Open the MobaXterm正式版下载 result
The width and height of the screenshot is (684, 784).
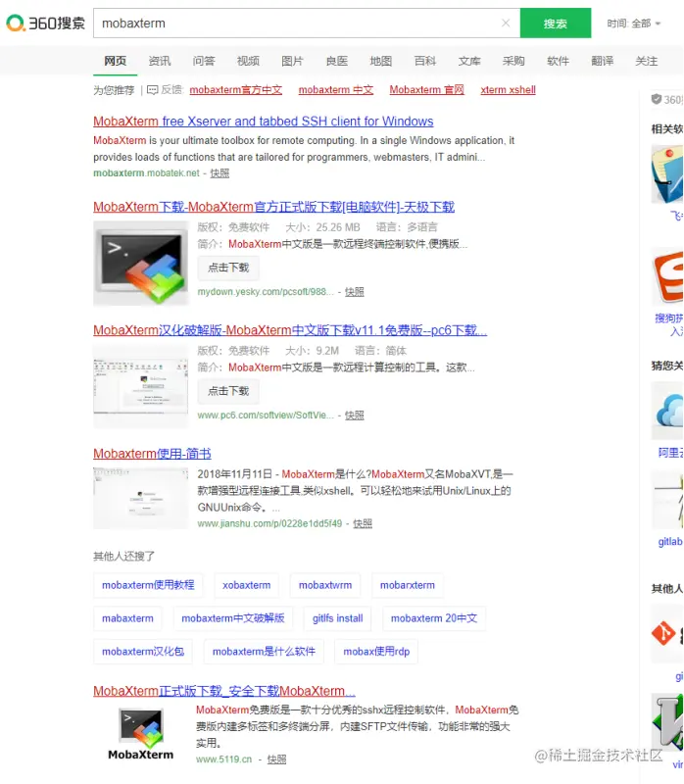coord(224,692)
